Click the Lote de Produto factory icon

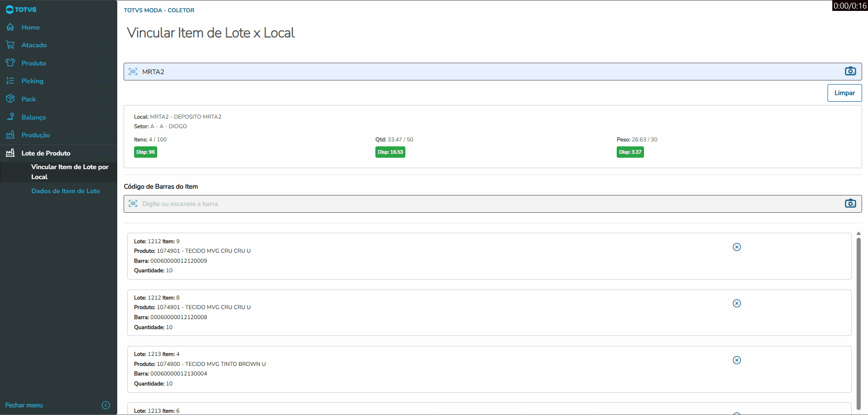point(10,153)
